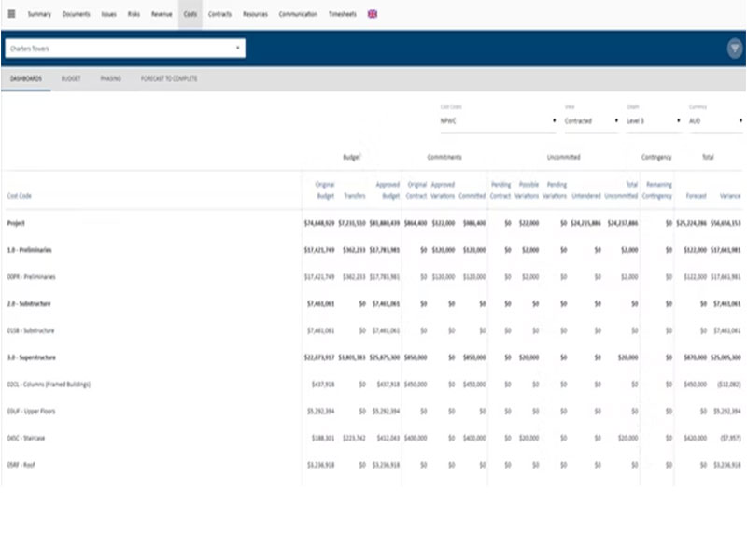Navigate to the Contracts menu
747x560 pixels.
point(220,15)
